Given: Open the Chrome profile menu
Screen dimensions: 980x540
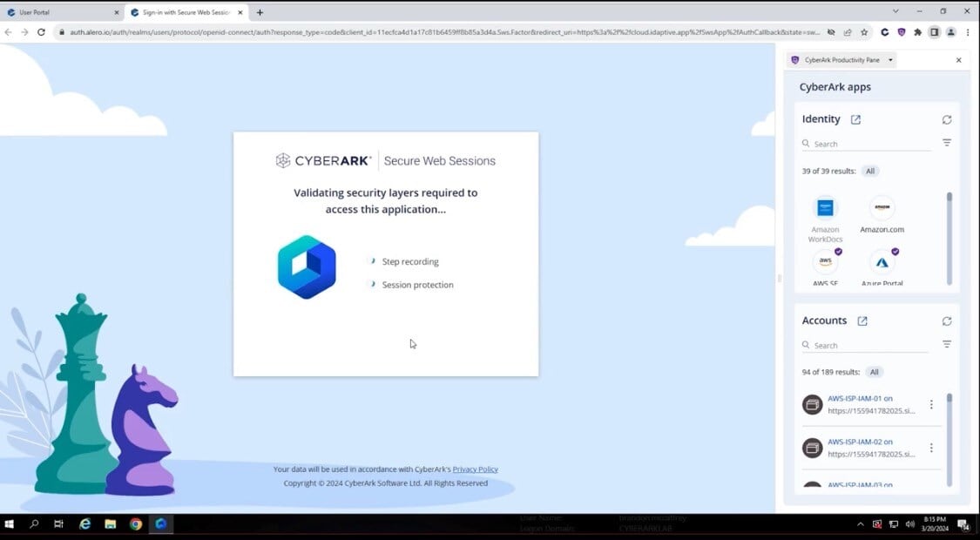Looking at the screenshot, I should [x=950, y=32].
